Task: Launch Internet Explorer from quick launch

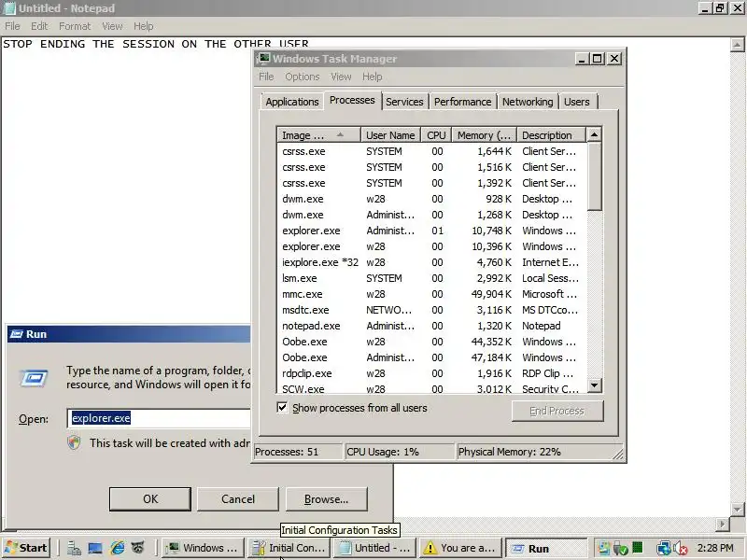Action: tap(117, 548)
